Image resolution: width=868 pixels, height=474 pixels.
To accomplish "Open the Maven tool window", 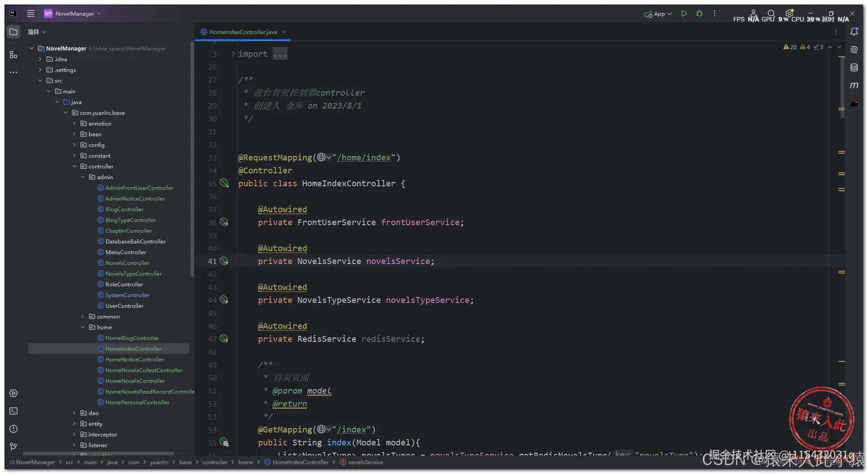I will [854, 85].
